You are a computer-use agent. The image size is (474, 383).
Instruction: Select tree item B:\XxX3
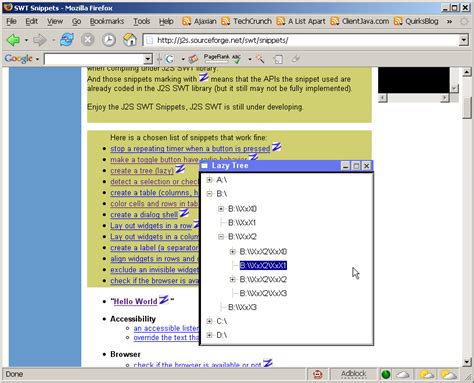coord(242,307)
